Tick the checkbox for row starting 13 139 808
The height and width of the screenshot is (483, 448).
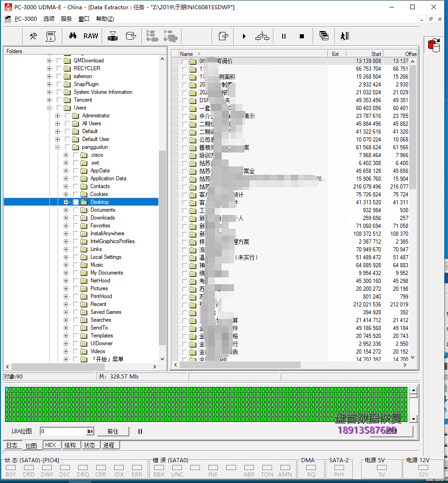pyautogui.click(x=185, y=61)
